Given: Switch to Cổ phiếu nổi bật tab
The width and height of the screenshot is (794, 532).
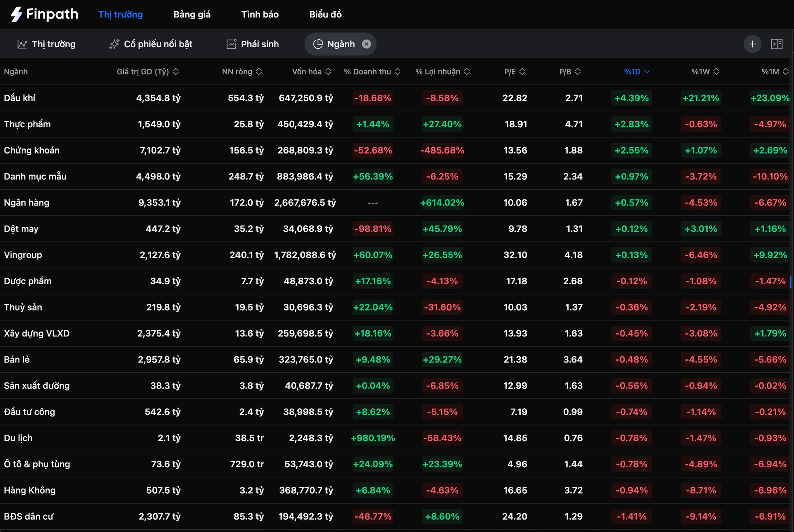Looking at the screenshot, I should pyautogui.click(x=151, y=44).
